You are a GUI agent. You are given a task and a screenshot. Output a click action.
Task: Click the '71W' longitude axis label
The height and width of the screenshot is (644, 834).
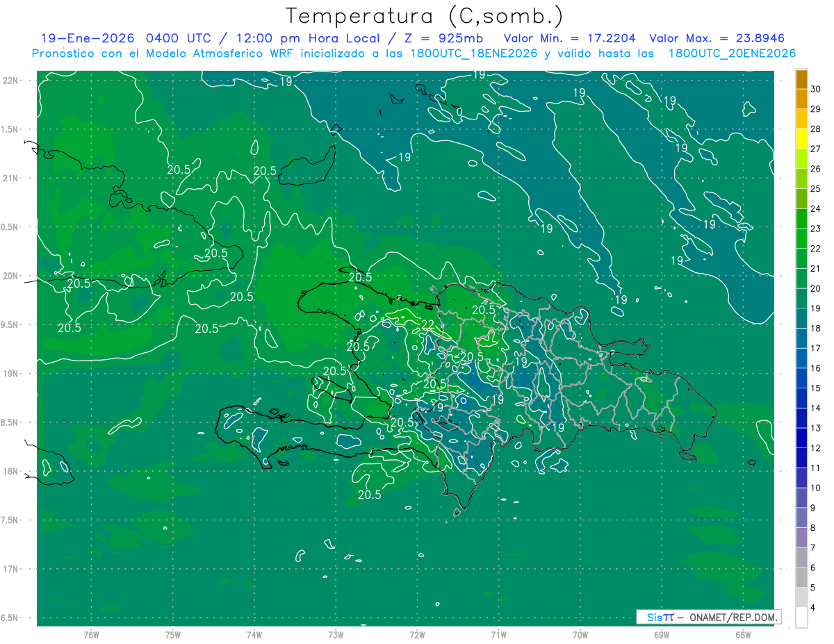(498, 635)
